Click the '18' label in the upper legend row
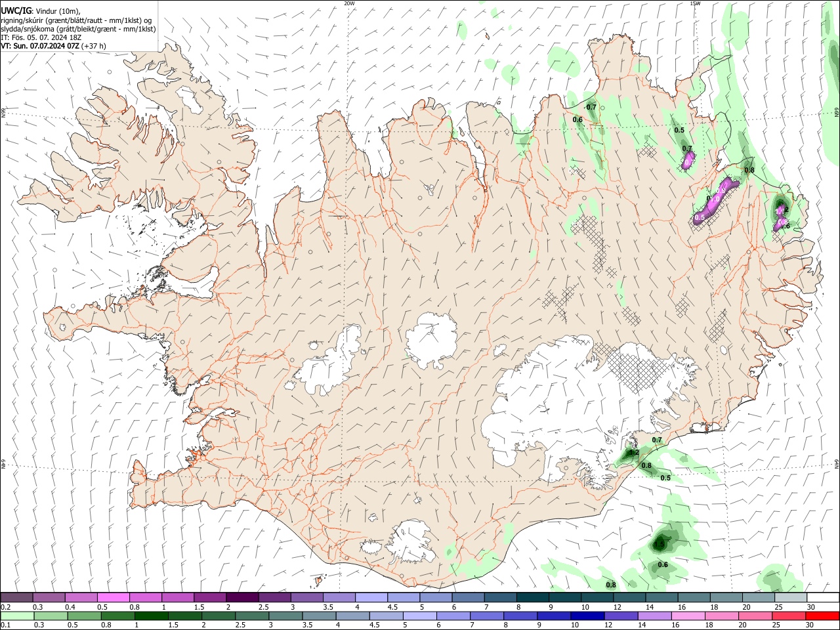840x630 pixels. point(713,607)
